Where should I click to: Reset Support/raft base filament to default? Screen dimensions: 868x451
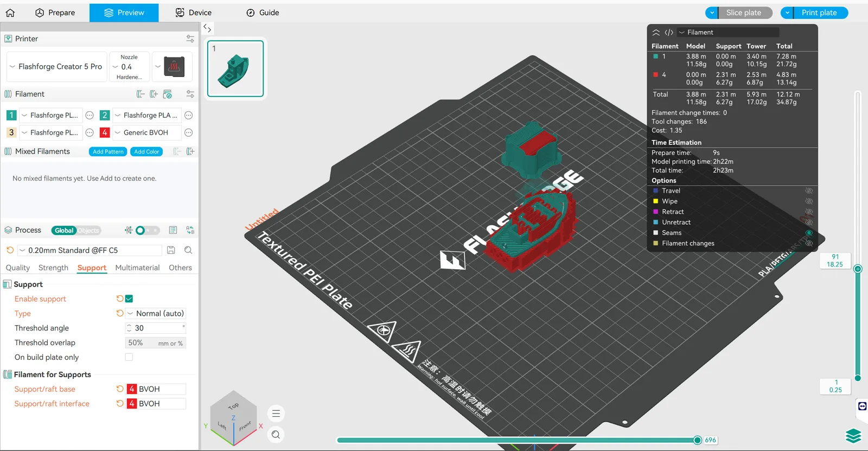coord(119,389)
